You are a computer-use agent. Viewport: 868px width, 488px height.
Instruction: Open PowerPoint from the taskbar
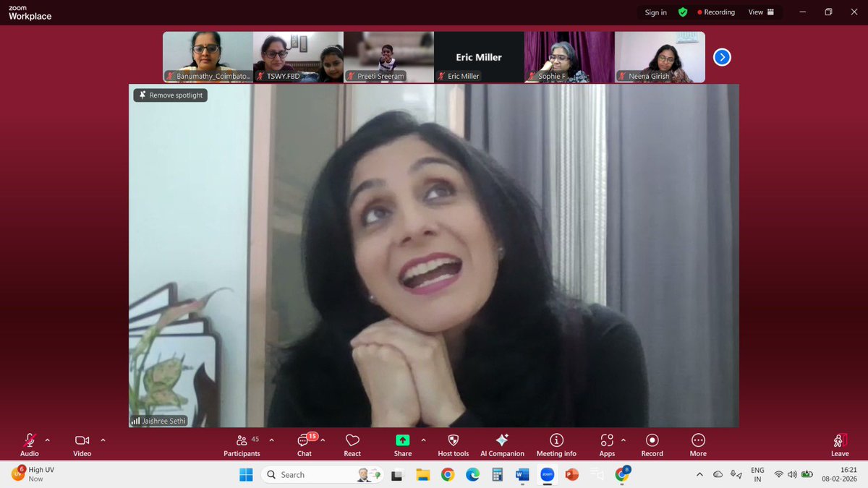(572, 475)
